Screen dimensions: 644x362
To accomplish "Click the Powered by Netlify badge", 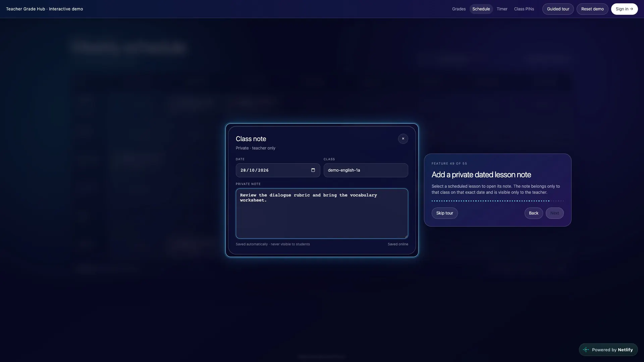I will [x=608, y=350].
